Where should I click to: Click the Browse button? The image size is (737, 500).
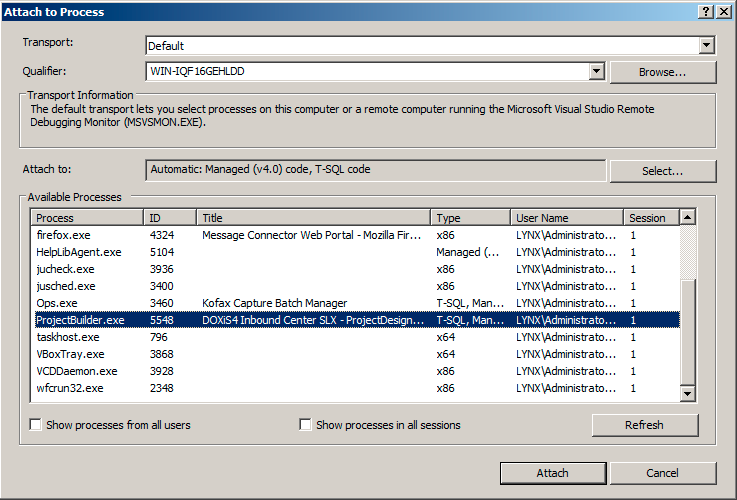(662, 72)
